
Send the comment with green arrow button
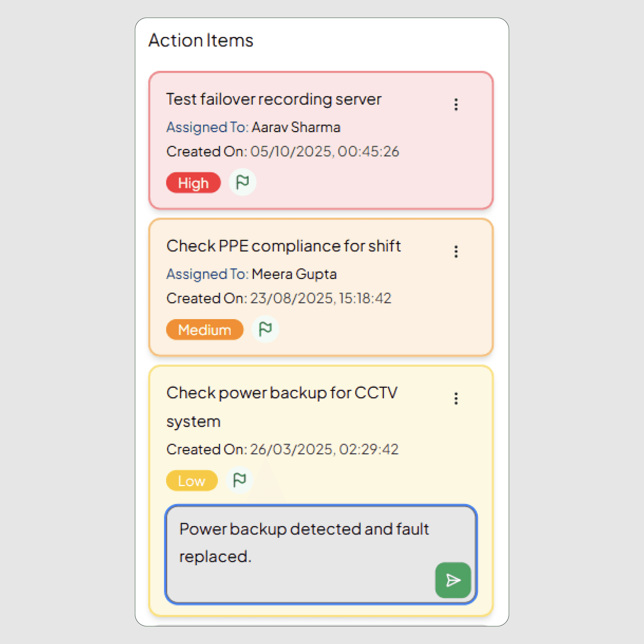pos(453,580)
